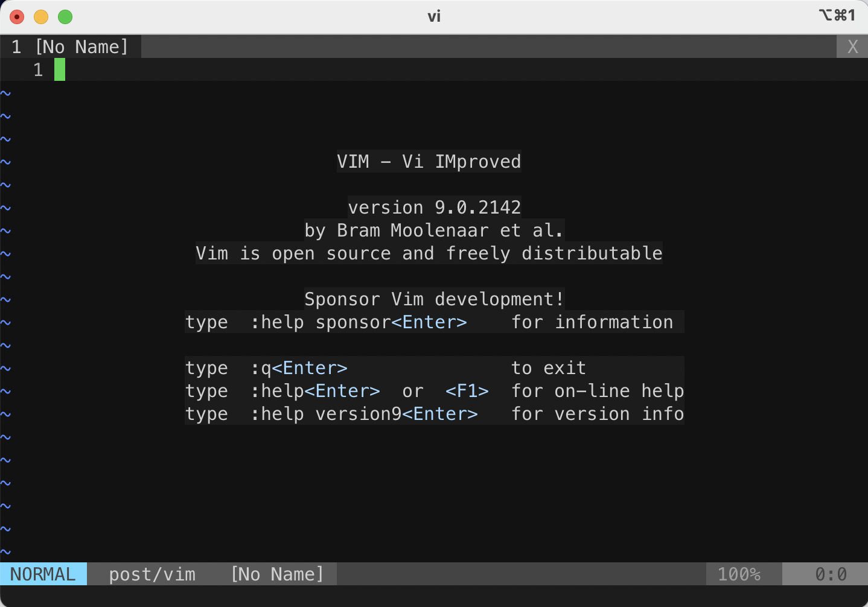The image size is (868, 607).
Task: Click the VIM - Vi IMproved heading
Action: click(429, 161)
